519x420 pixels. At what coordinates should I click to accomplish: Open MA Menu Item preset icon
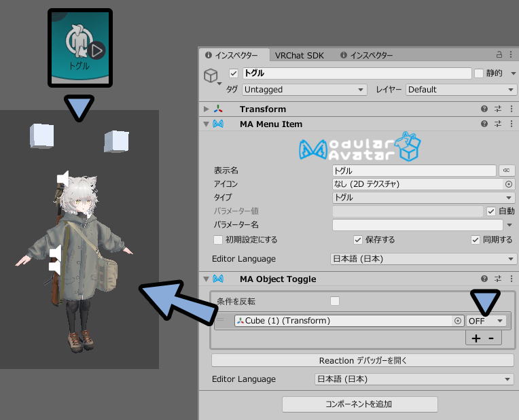pyautogui.click(x=498, y=124)
